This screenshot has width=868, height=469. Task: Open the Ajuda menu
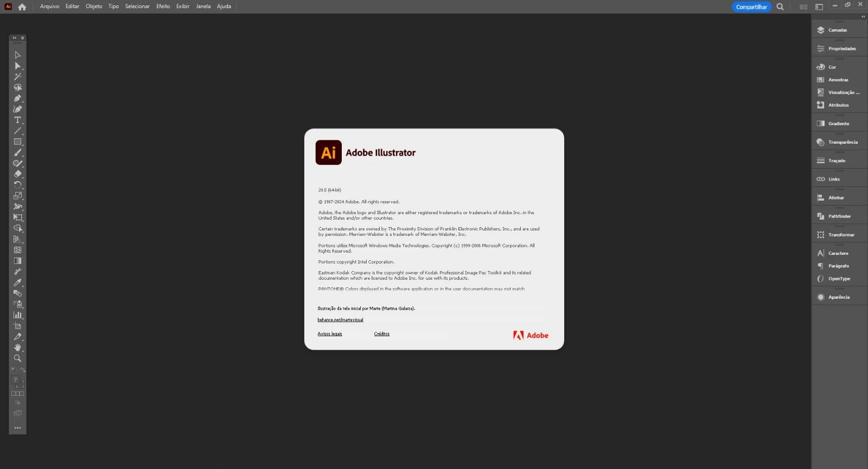(224, 7)
